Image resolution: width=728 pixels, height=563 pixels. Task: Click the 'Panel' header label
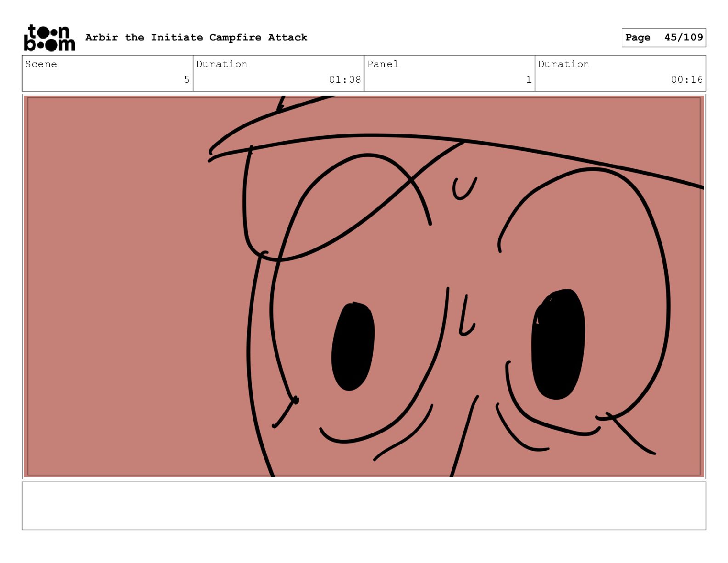[382, 64]
